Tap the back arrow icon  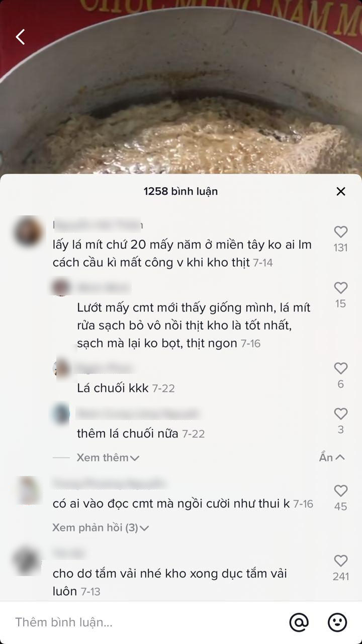click(x=20, y=37)
